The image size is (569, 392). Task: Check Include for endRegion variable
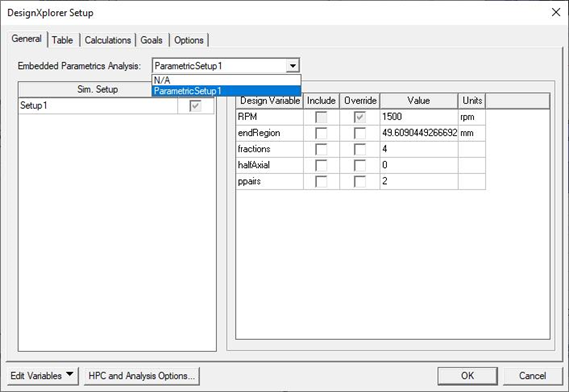coord(321,133)
